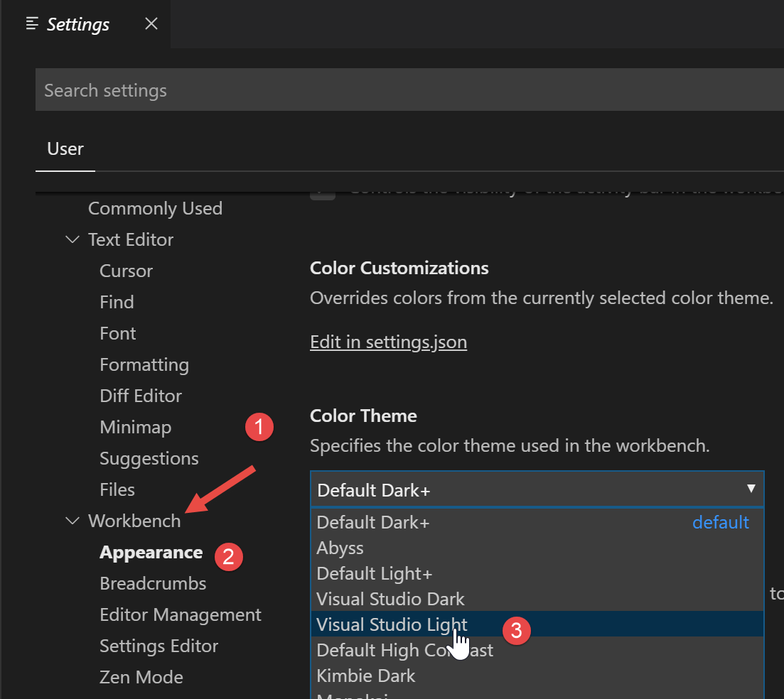This screenshot has width=784, height=699.
Task: Pick the Abyss color theme
Action: tap(340, 548)
